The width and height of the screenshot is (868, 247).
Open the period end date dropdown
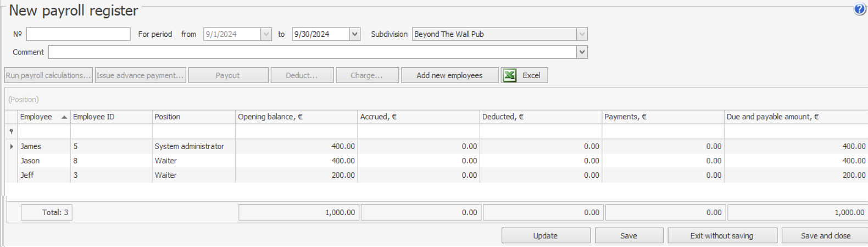[x=355, y=34]
